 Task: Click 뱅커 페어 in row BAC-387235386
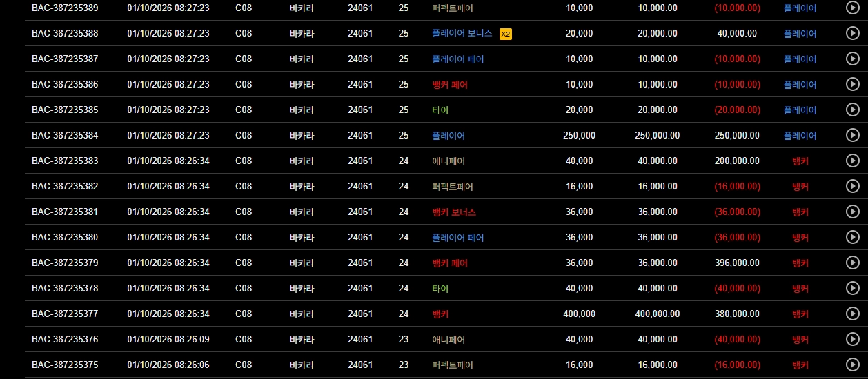click(450, 85)
